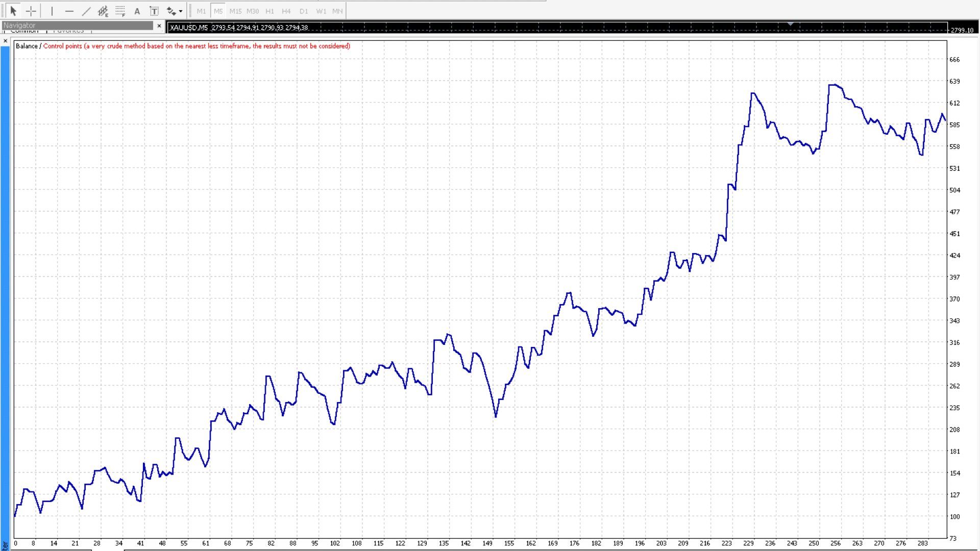Click the 283 trade number axis label
The image size is (980, 551).
tap(922, 543)
